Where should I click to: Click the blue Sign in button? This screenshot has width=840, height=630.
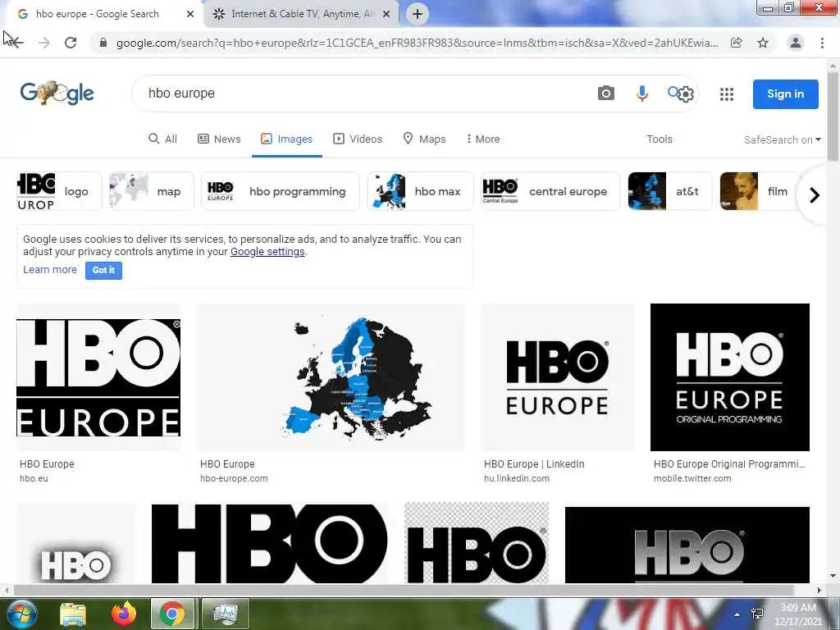[785, 94]
